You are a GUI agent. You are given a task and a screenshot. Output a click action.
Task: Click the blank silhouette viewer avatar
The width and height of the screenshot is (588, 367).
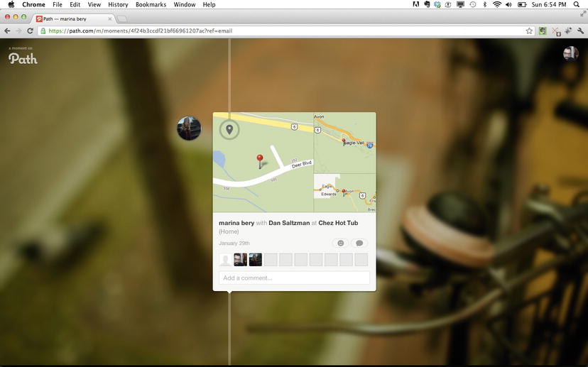pyautogui.click(x=225, y=259)
